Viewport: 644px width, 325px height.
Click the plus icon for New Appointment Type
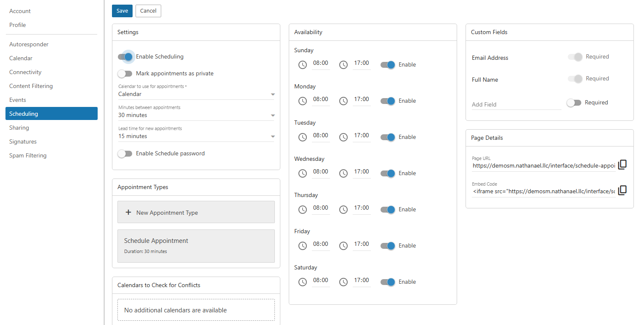128,212
